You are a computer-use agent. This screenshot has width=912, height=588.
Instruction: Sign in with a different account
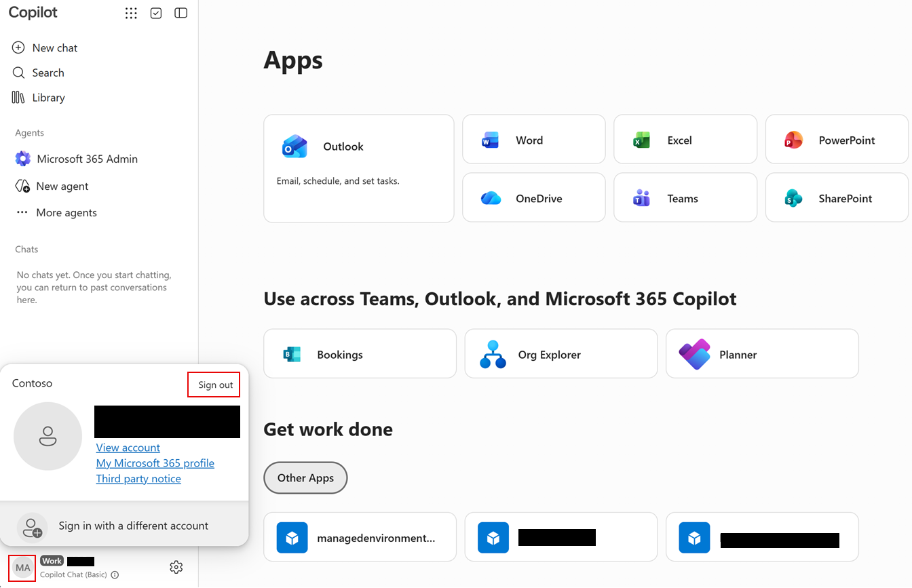point(124,526)
